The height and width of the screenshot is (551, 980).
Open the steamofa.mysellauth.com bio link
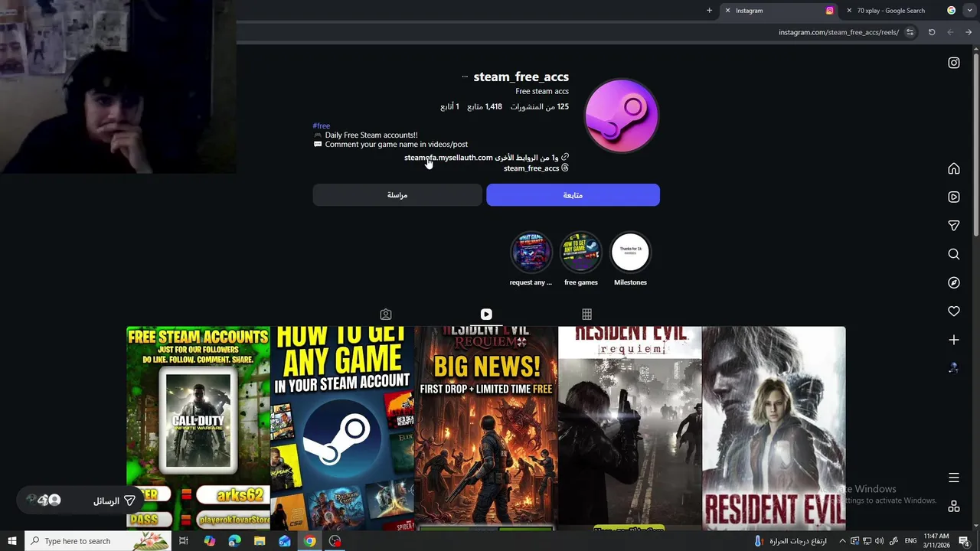click(449, 158)
